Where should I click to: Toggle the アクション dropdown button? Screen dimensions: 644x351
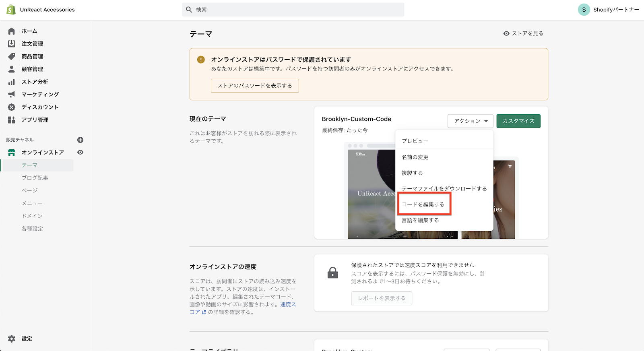coord(470,121)
